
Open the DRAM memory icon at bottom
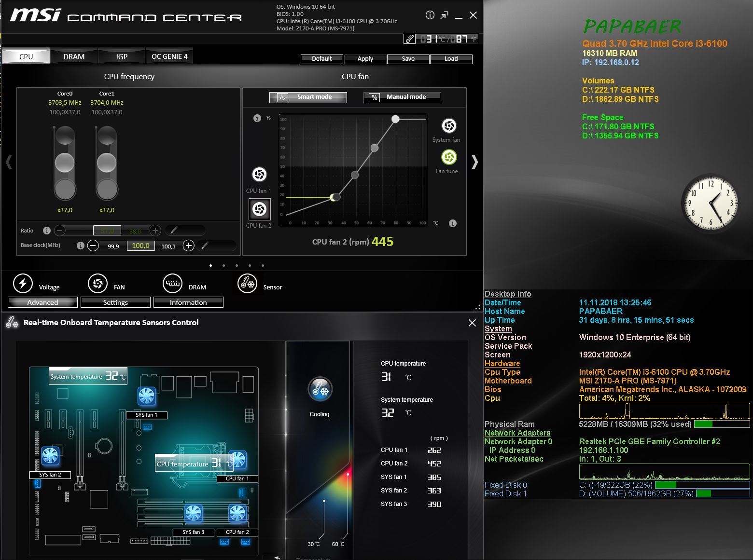pos(172,284)
